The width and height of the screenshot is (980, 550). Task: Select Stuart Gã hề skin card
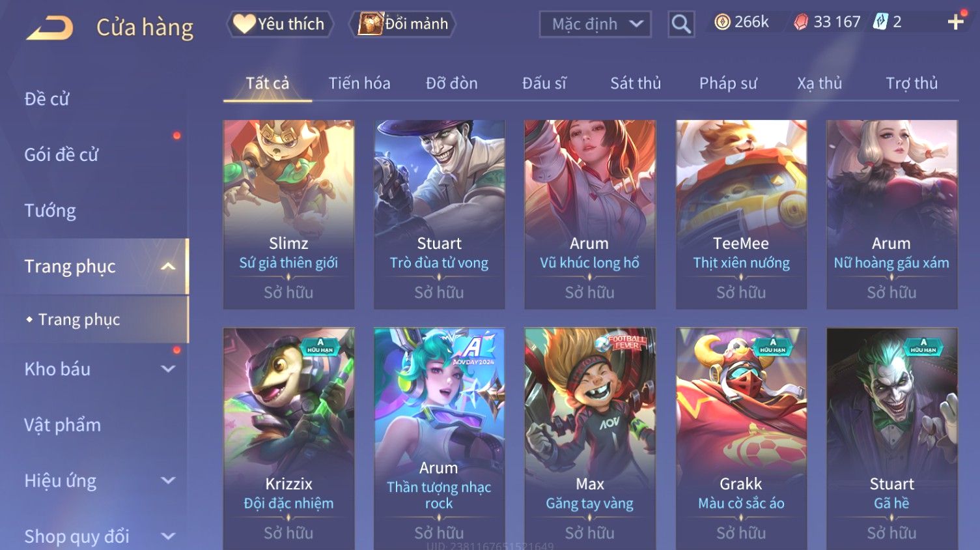(891, 439)
